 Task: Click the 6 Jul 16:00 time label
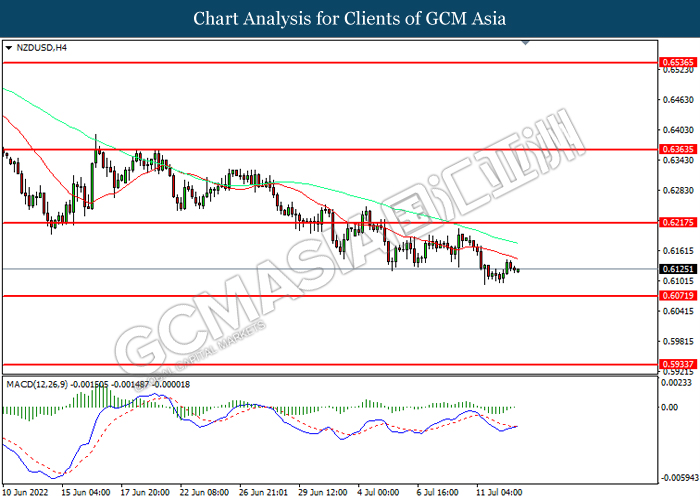point(438,492)
